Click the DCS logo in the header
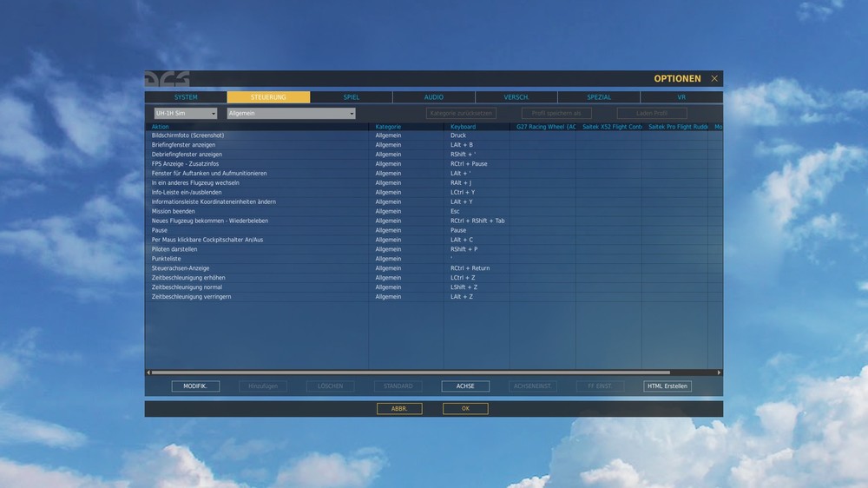The height and width of the screenshot is (488, 868). pos(168,79)
